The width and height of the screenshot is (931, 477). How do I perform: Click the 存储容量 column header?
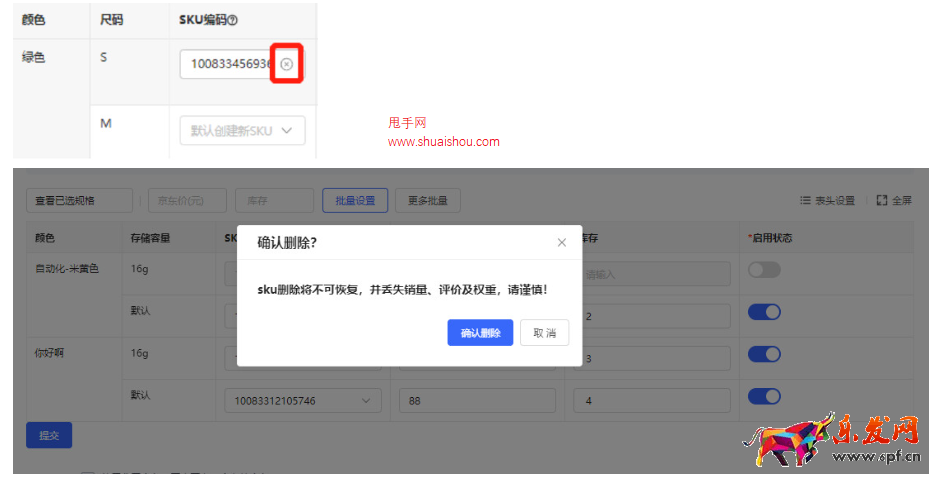pyautogui.click(x=150, y=238)
